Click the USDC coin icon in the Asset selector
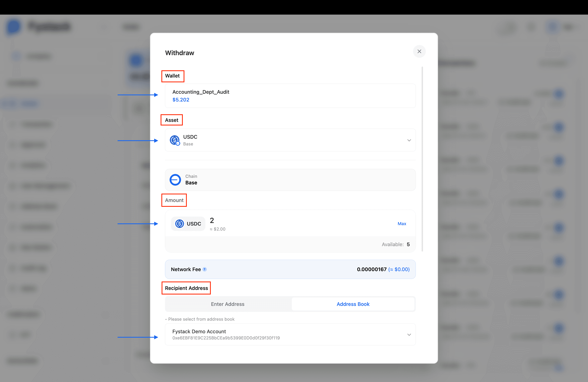The width and height of the screenshot is (588, 382). [175, 140]
